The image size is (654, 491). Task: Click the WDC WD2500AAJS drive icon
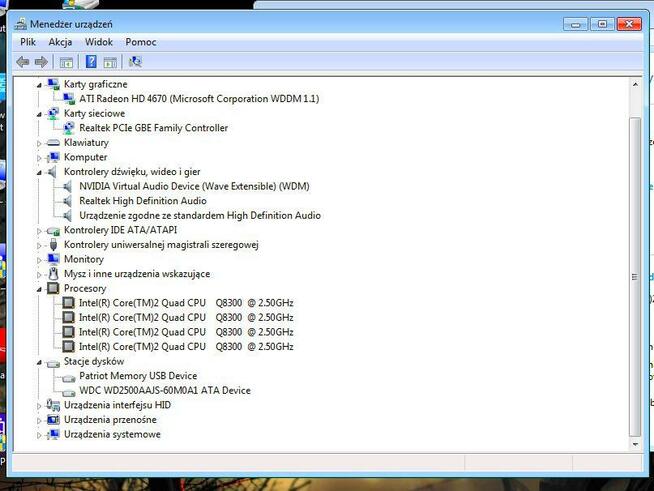[x=68, y=393]
